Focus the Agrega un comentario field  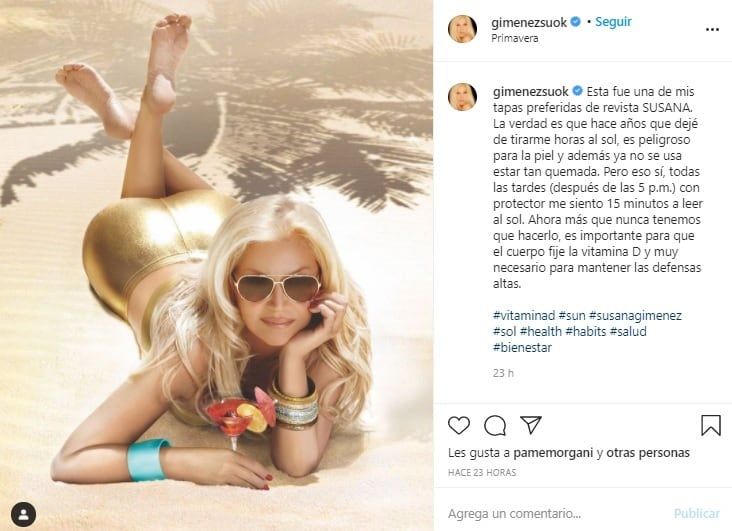coord(556,514)
